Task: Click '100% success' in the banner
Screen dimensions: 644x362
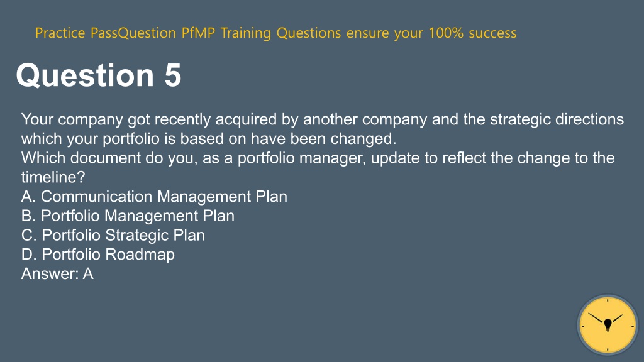Action: [x=472, y=33]
